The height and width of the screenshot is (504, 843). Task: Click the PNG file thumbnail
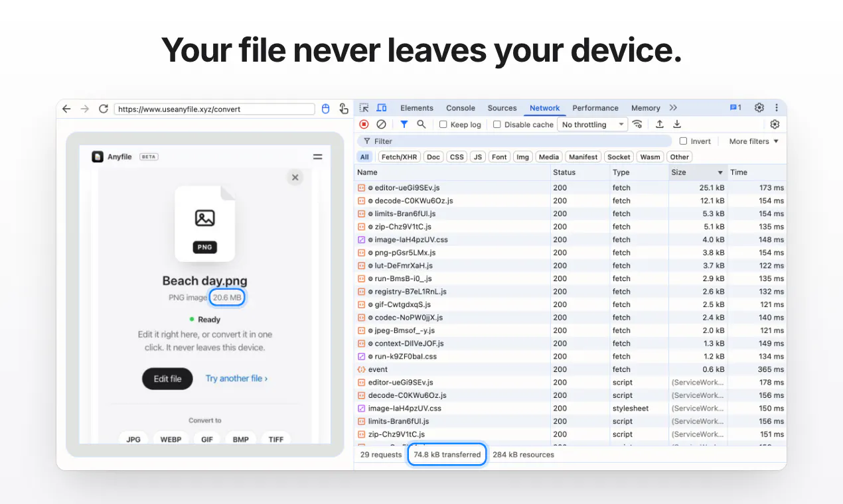click(205, 223)
